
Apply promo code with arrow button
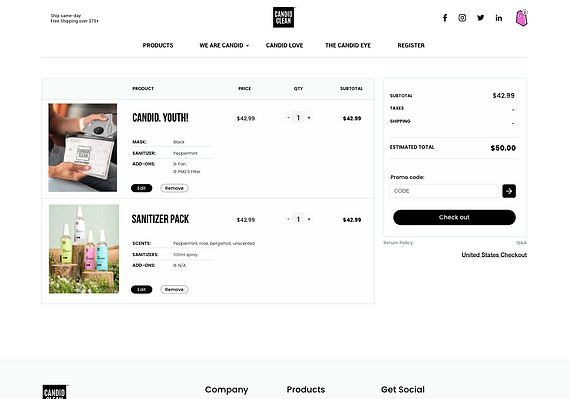coord(509,191)
